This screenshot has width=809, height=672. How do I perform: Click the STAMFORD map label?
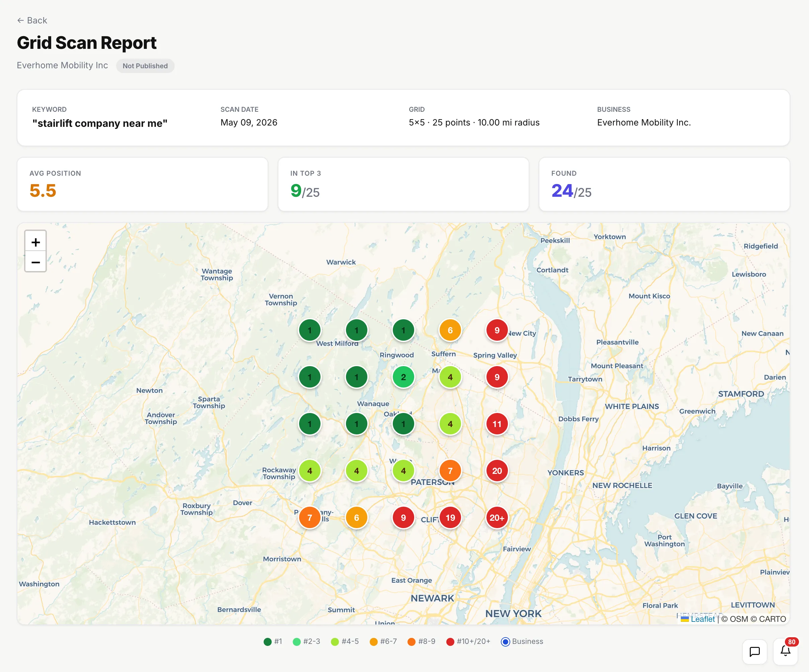tap(741, 394)
